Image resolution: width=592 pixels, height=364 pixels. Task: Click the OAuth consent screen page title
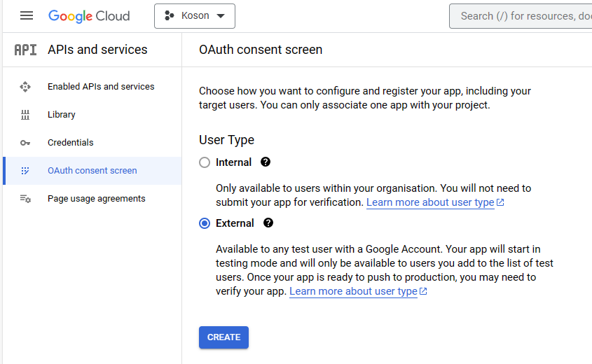261,50
